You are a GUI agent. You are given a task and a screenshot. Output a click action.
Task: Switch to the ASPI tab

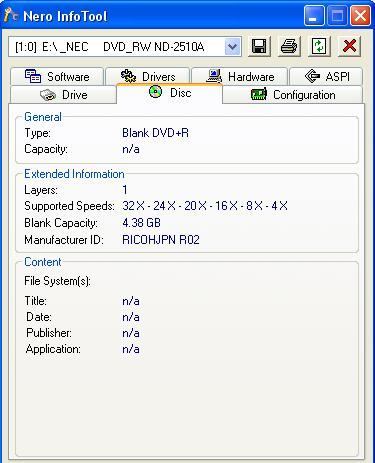(326, 76)
